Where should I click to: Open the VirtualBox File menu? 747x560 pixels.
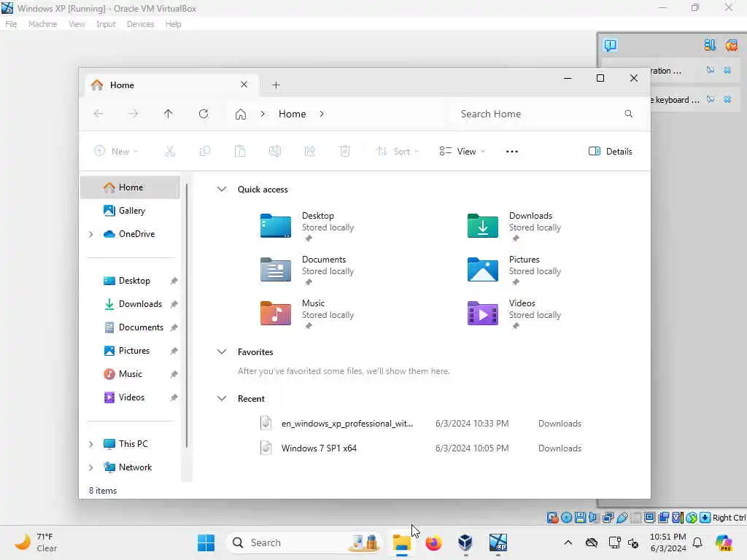pyautogui.click(x=11, y=24)
